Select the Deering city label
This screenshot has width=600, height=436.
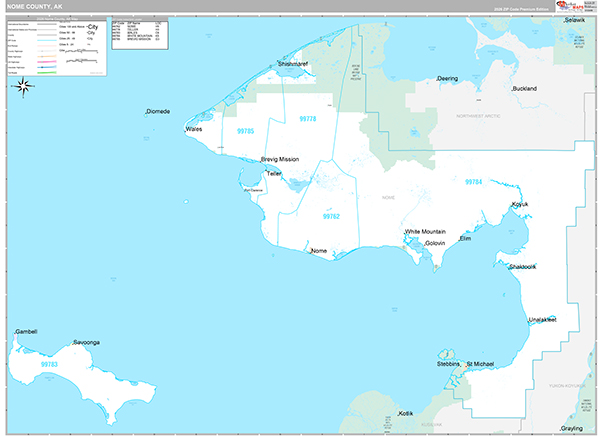click(x=447, y=78)
